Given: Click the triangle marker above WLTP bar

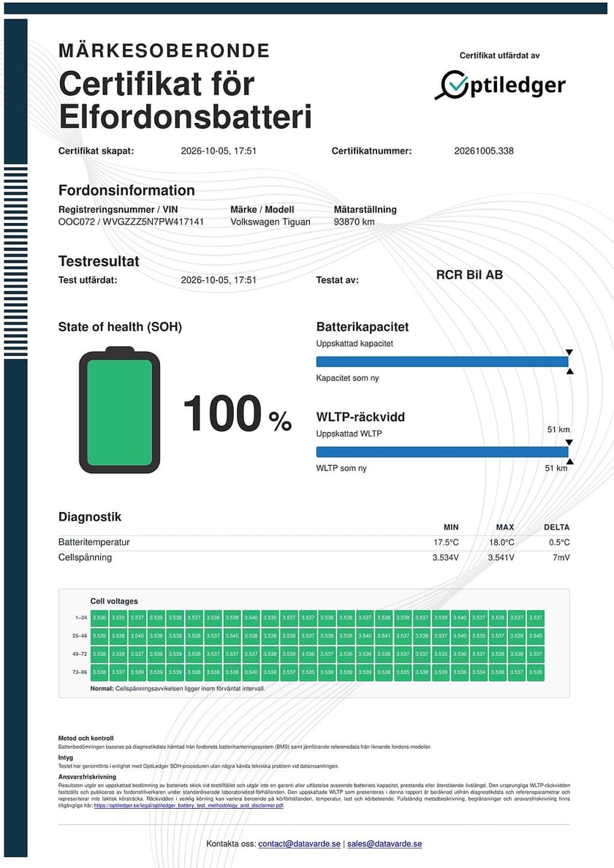Looking at the screenshot, I should pyautogui.click(x=569, y=443).
